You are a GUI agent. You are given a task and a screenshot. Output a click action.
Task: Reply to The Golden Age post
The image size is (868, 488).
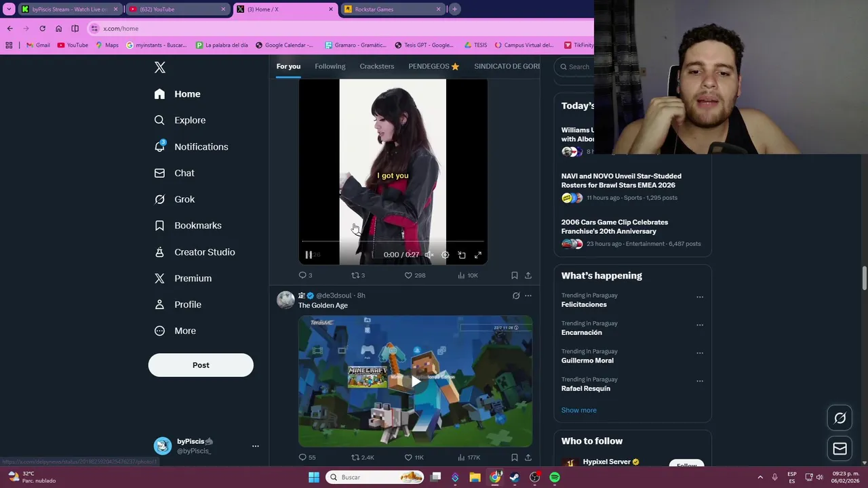307,457
